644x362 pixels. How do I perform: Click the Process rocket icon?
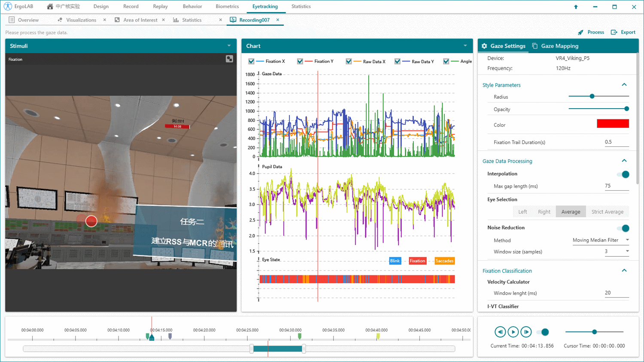point(580,32)
